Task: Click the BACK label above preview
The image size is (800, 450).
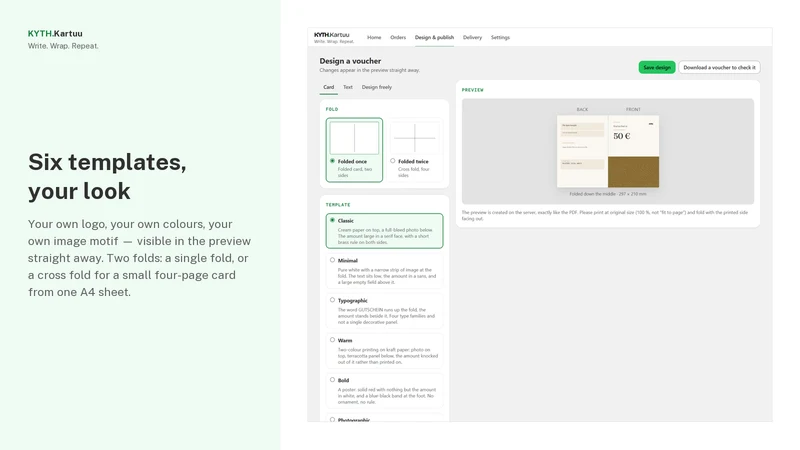Action: click(582, 109)
